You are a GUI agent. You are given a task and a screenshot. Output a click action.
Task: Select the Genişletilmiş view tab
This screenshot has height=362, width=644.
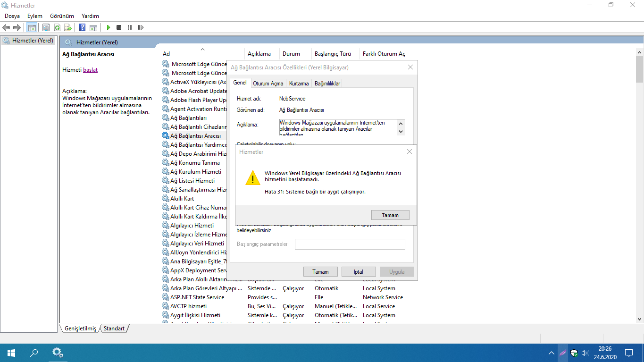tap(80, 328)
